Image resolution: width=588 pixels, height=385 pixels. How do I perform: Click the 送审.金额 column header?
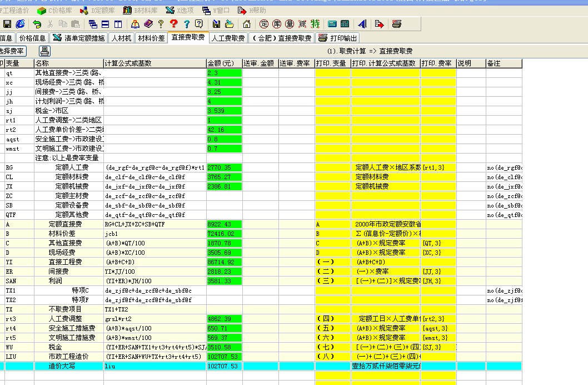260,63
